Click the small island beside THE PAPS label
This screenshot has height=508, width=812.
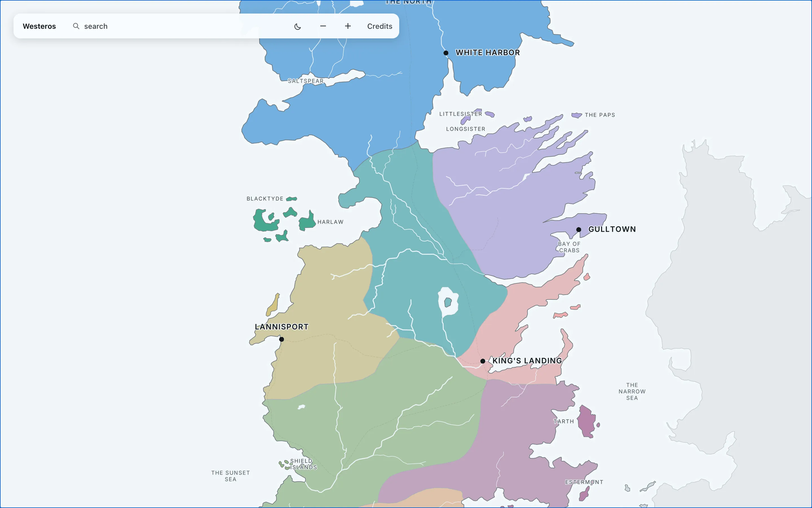[577, 115]
